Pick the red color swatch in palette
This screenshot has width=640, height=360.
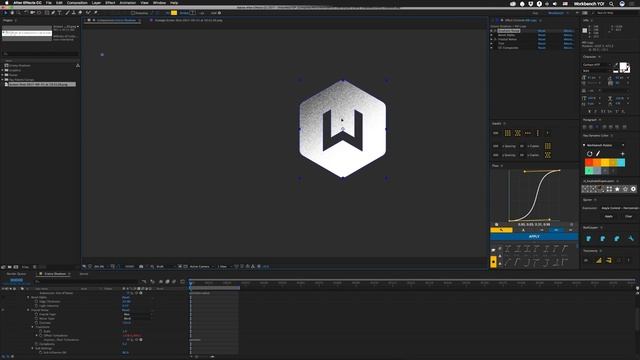pos(589,162)
